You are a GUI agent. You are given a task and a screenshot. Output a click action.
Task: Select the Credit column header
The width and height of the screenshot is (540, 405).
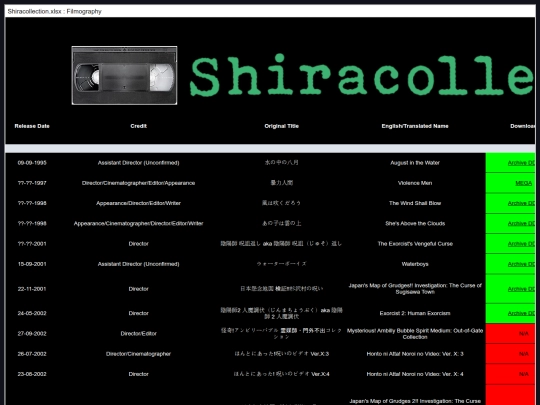[138, 126]
